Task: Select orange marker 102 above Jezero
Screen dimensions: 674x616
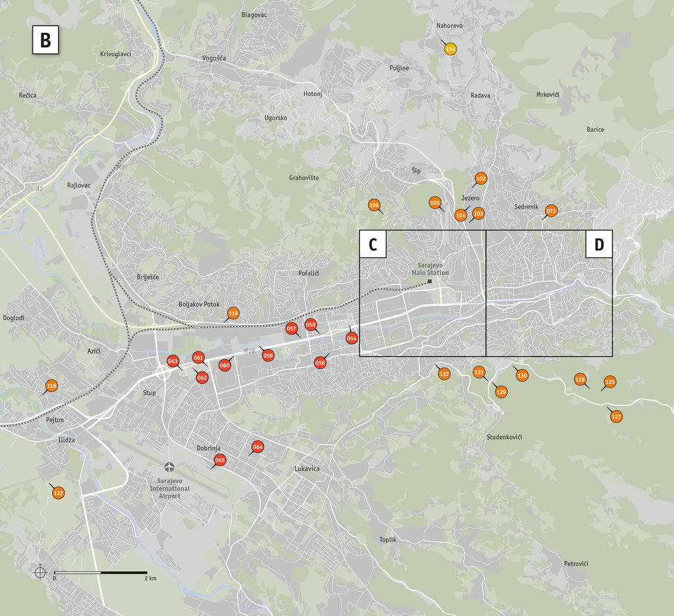Action: 480,178
